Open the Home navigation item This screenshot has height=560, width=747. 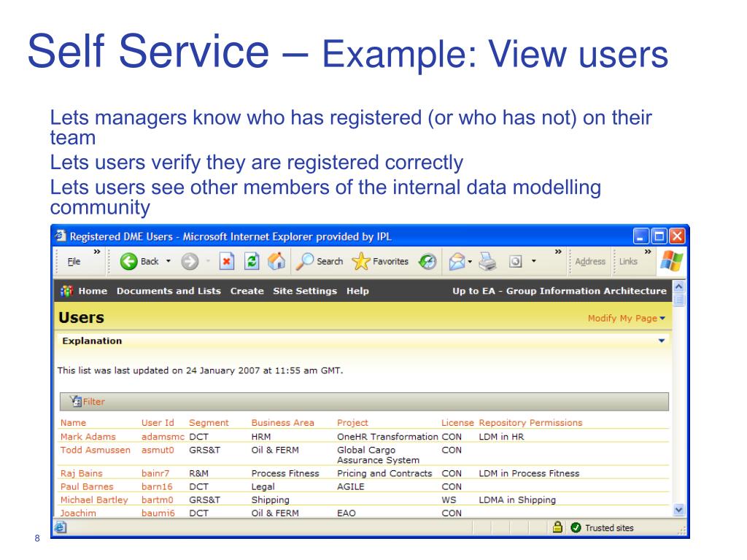point(93,291)
